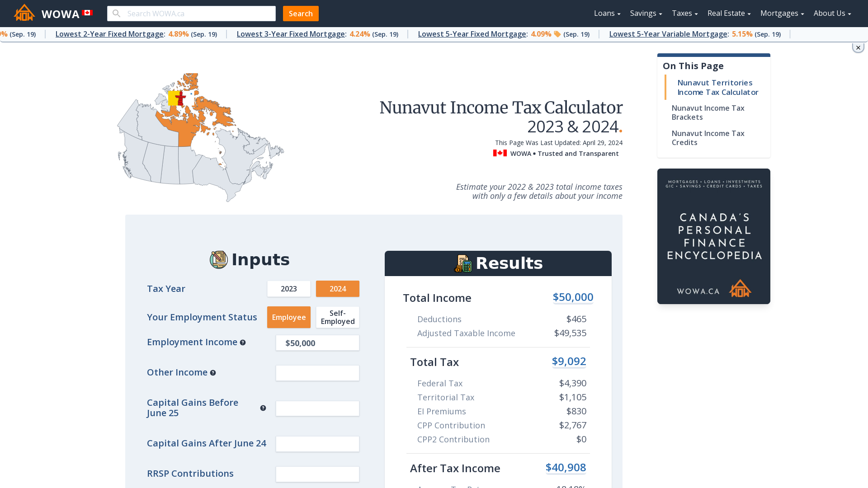
Task: Click Nunavut Income Tax Credits link
Action: tap(708, 138)
